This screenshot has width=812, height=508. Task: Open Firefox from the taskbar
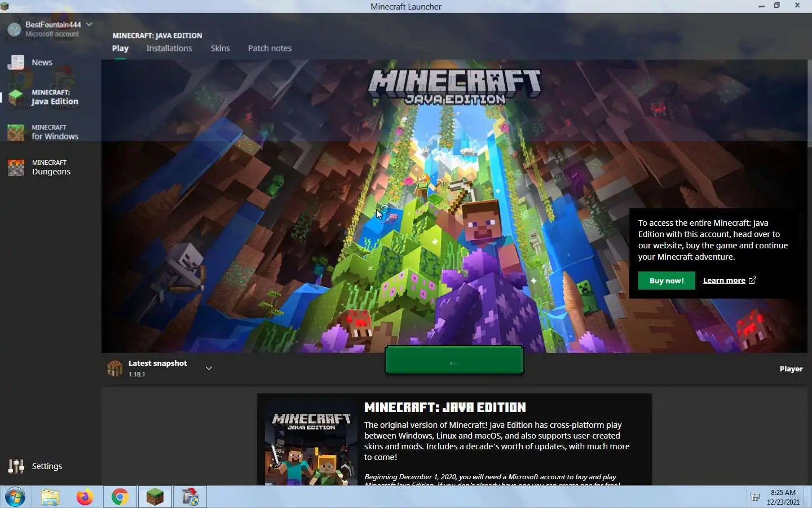pyautogui.click(x=85, y=497)
